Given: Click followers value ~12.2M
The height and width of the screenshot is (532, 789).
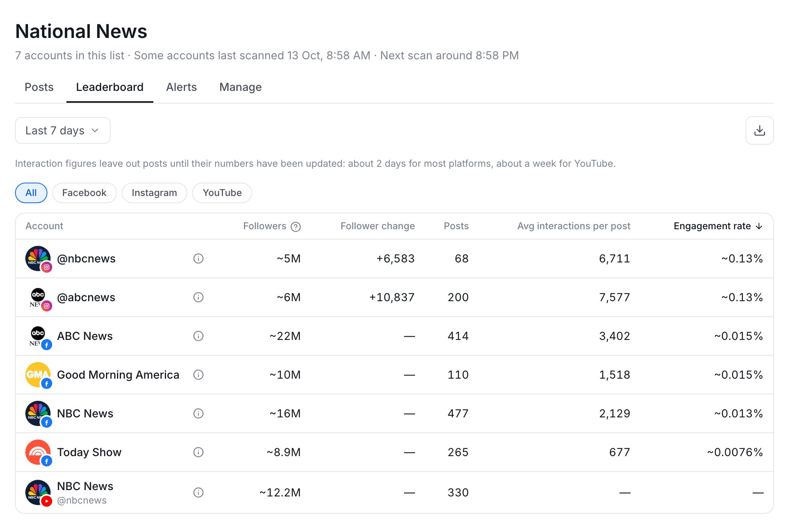Looking at the screenshot, I should point(280,492).
